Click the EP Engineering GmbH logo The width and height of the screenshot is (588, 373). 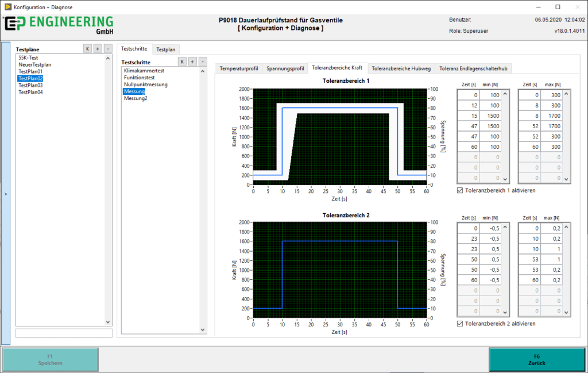tap(59, 25)
